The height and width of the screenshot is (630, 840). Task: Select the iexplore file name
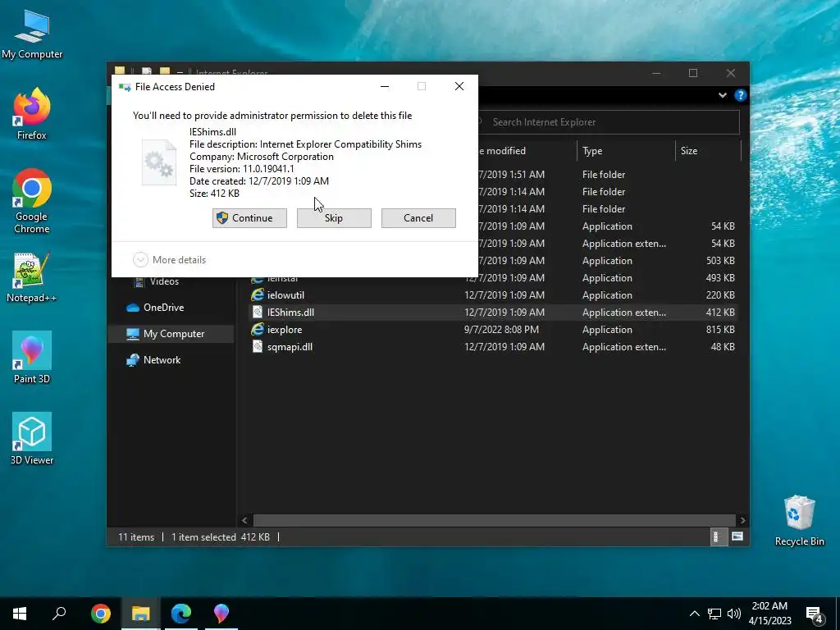[x=285, y=330]
